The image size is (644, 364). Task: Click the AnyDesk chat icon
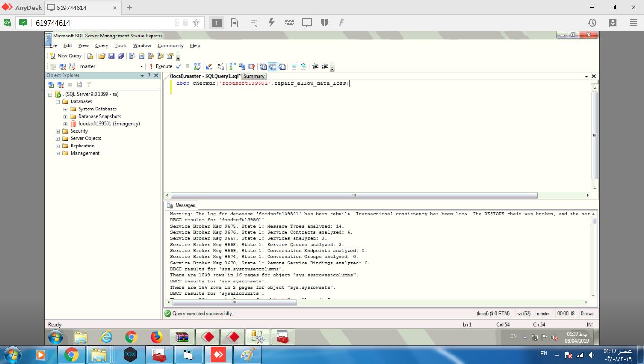pos(254,22)
